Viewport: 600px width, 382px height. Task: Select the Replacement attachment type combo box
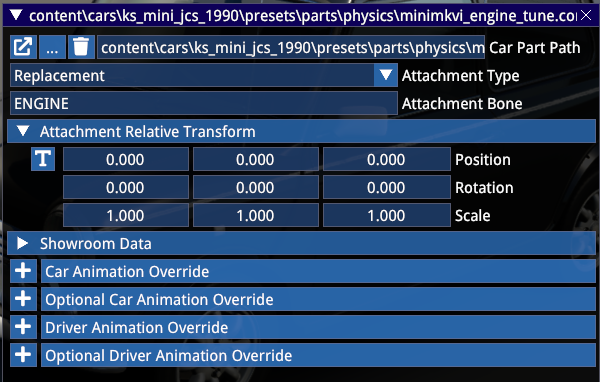click(204, 75)
